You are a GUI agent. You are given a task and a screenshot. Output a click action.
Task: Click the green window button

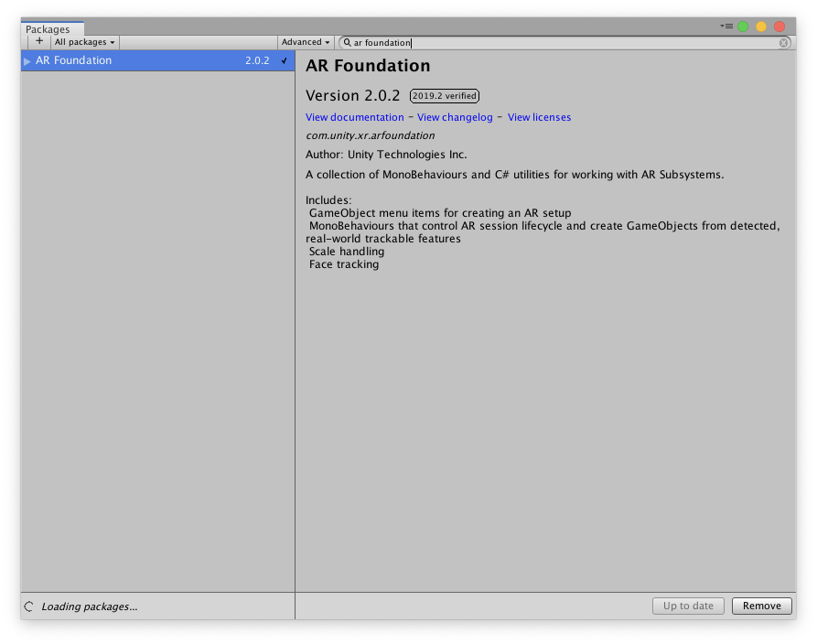coord(743,27)
